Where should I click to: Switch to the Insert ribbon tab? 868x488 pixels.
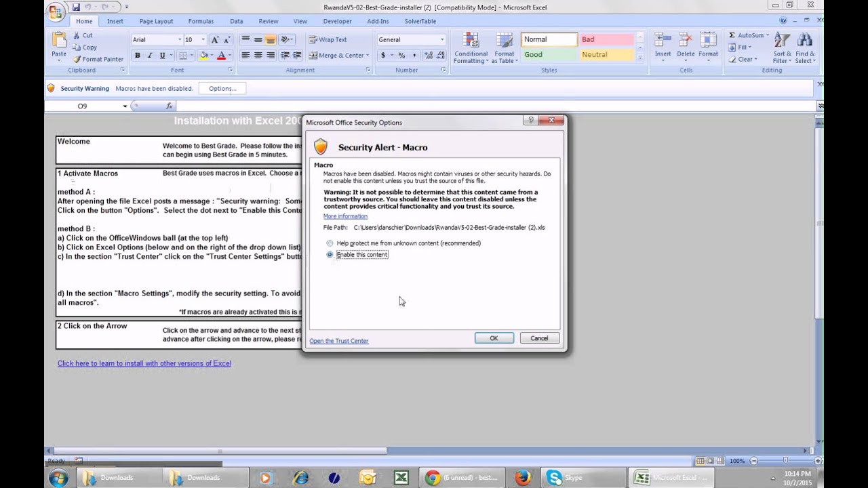[x=115, y=21]
